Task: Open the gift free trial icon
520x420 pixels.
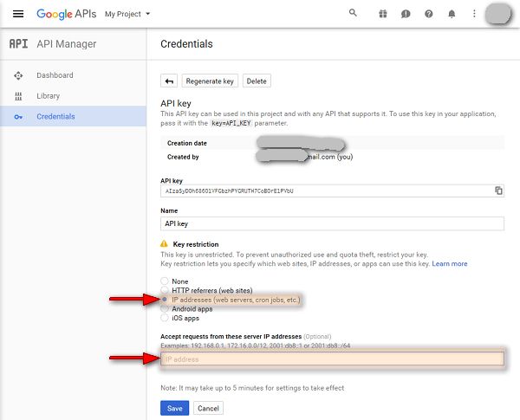Action: coord(383,14)
